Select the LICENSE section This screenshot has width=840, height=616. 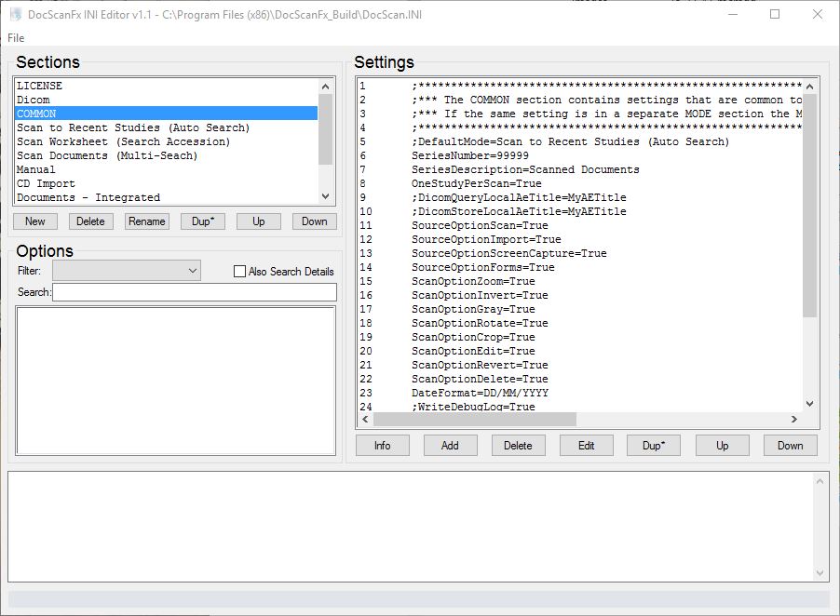(x=166, y=86)
